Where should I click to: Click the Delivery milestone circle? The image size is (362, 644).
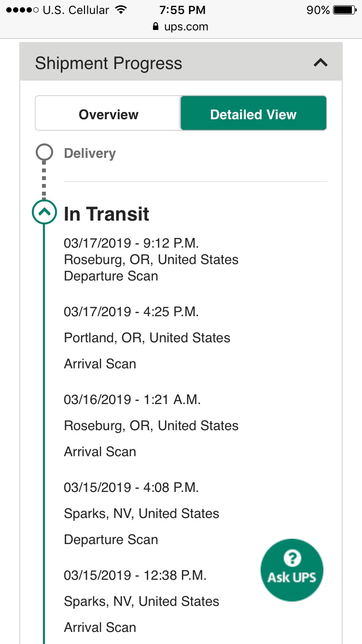pos(44,153)
